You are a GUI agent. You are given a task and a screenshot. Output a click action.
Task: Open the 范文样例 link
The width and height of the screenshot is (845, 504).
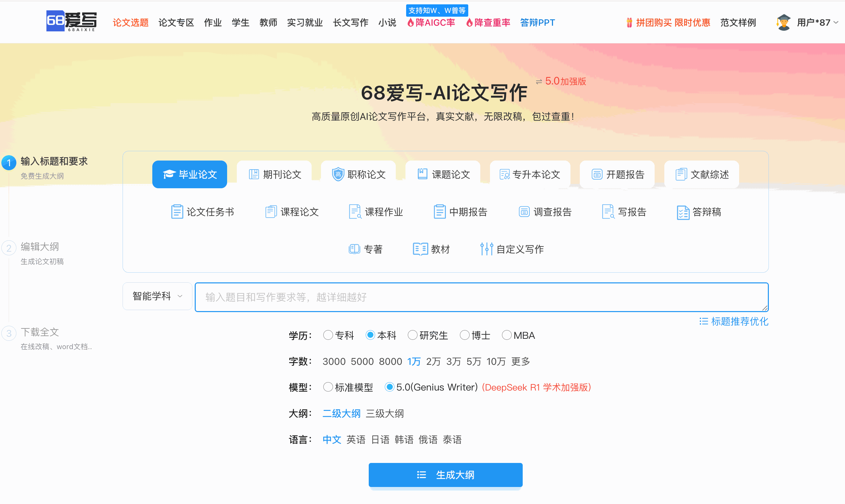(738, 23)
